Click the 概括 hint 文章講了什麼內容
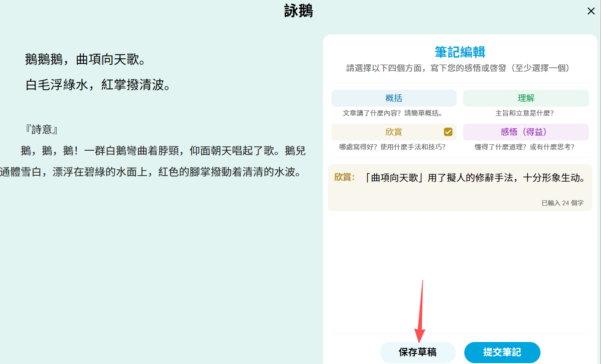 392,113
